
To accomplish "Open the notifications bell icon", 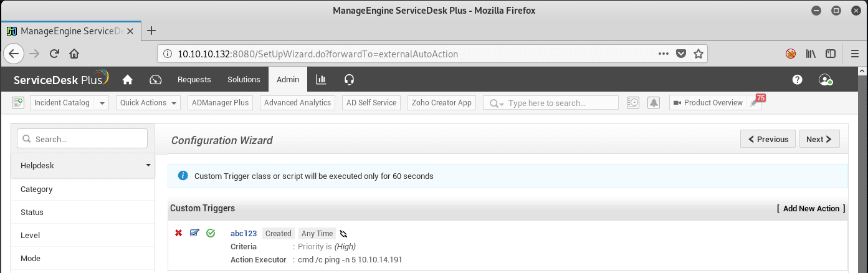I will point(654,103).
